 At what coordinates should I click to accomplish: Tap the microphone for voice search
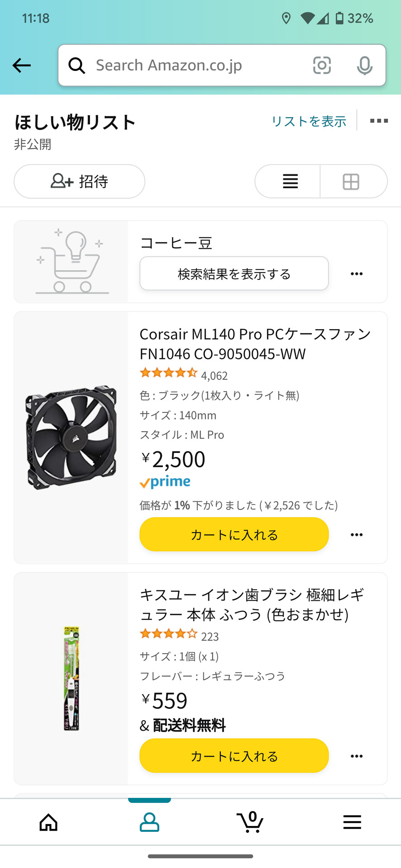(x=364, y=65)
